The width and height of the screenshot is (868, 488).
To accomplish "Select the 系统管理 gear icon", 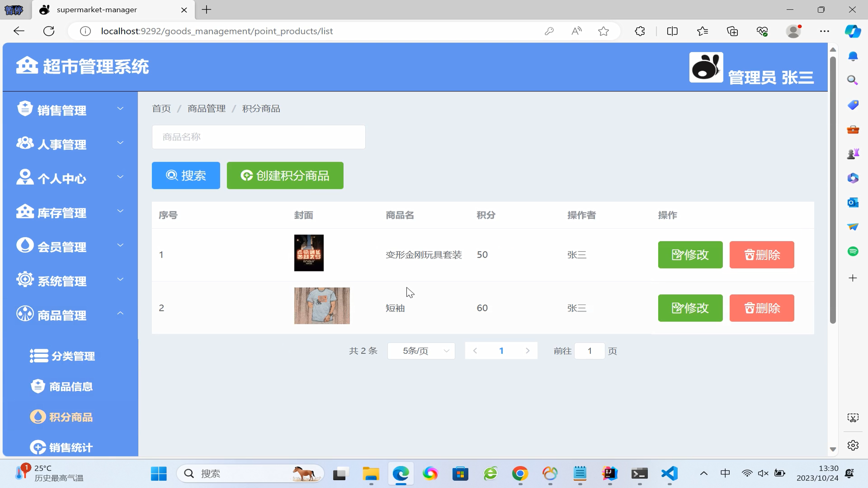I will click(25, 280).
